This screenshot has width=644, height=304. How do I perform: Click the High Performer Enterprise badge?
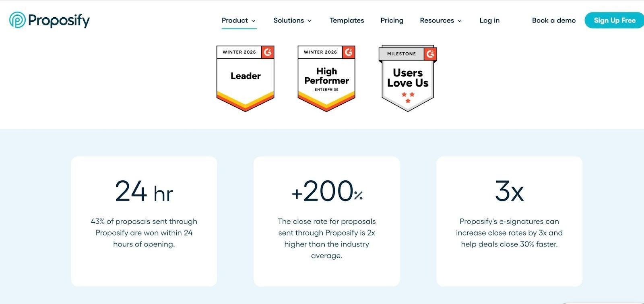tap(326, 78)
